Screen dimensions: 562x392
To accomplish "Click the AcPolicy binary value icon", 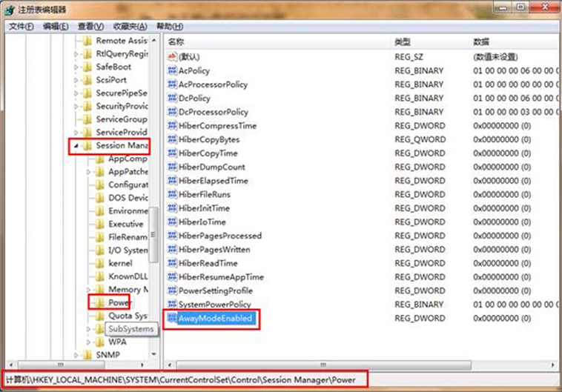I will [x=172, y=71].
